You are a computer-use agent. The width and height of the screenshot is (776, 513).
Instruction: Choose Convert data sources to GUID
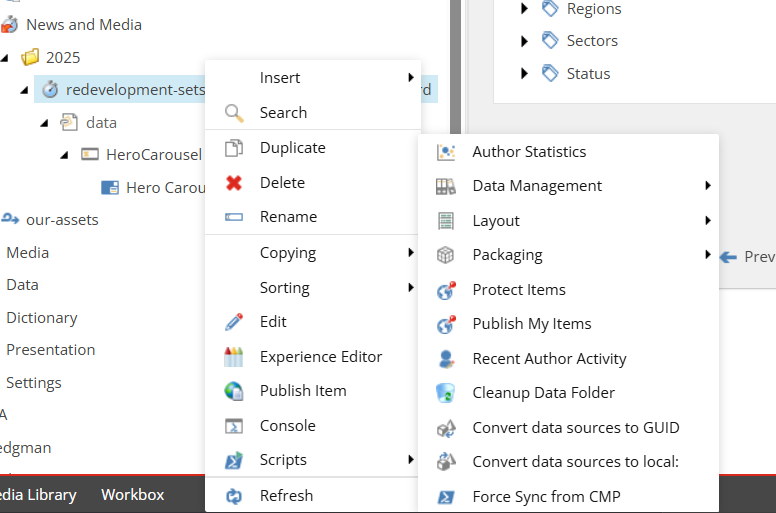click(x=575, y=428)
